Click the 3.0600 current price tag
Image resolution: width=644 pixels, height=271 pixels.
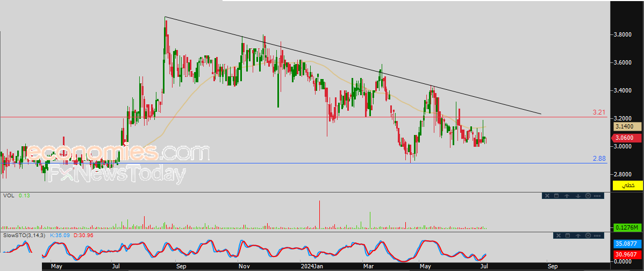tap(627, 138)
